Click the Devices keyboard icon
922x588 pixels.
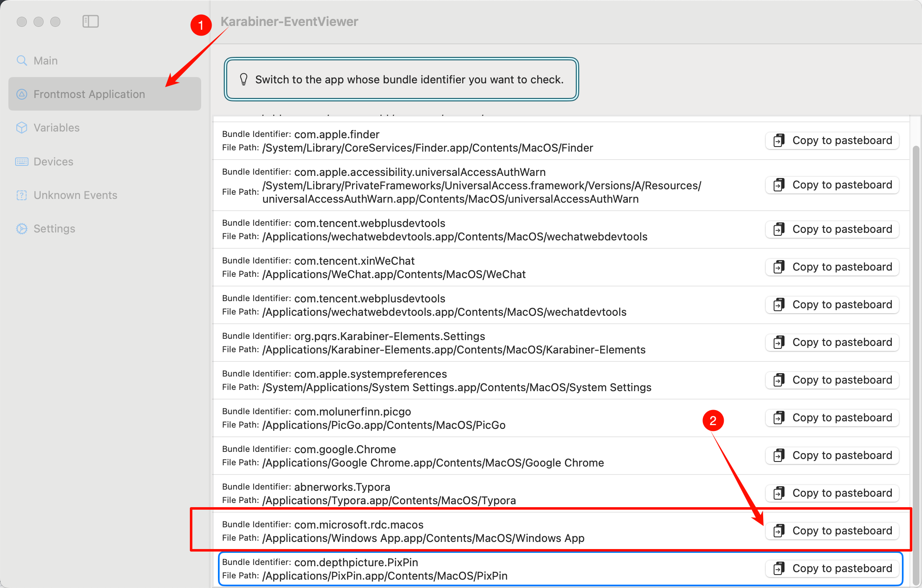[22, 162]
